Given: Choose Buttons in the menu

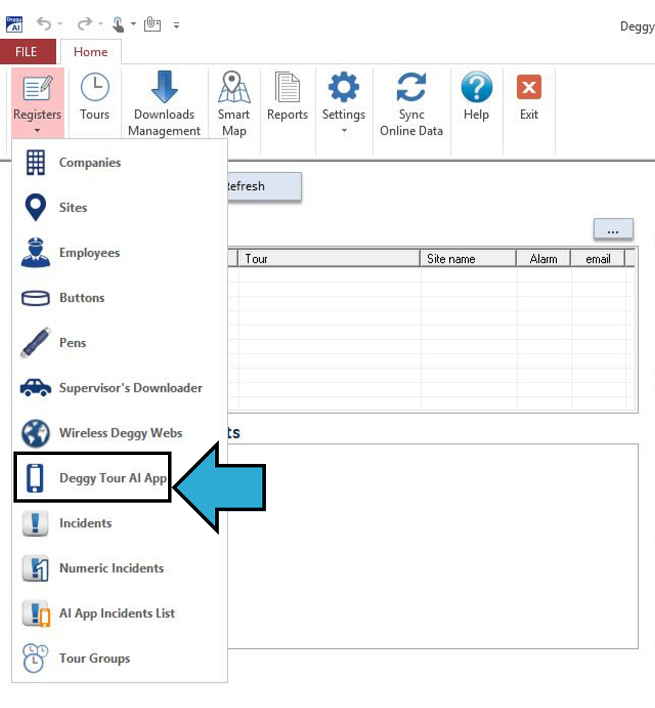Looking at the screenshot, I should click(x=120, y=298).
